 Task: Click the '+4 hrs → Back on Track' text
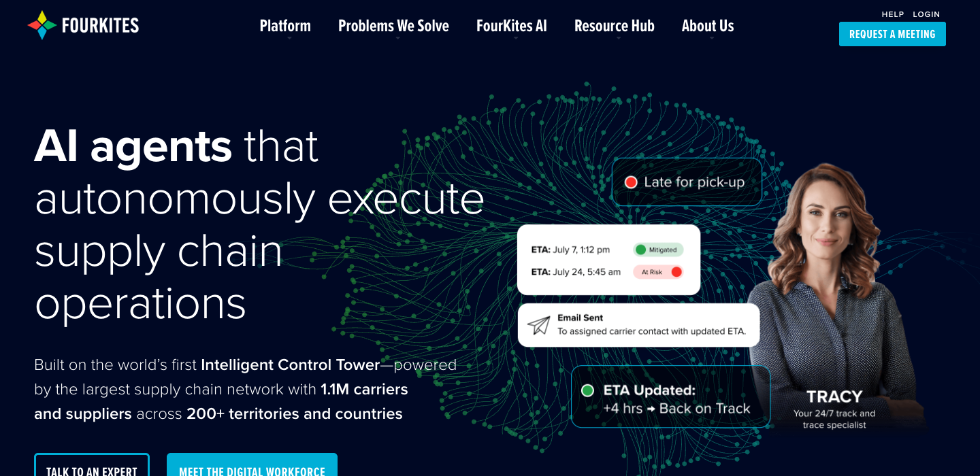tap(676, 409)
